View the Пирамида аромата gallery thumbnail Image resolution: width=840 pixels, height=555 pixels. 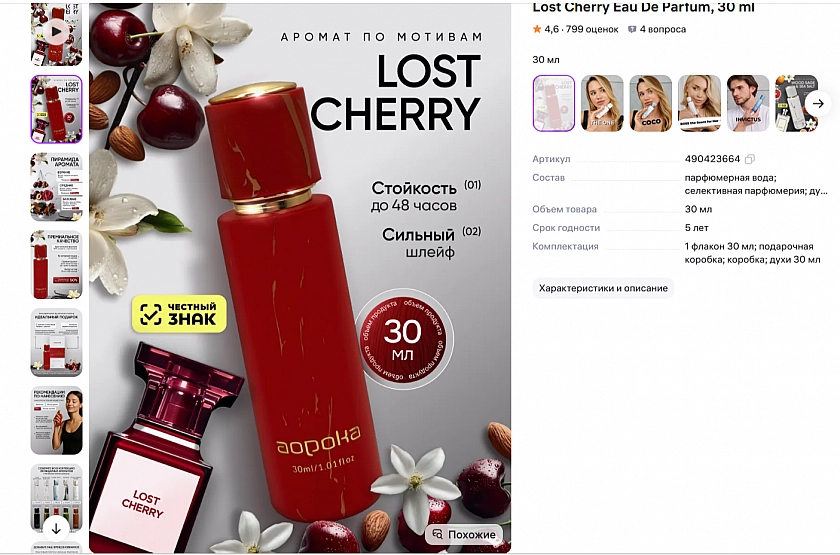[56, 187]
